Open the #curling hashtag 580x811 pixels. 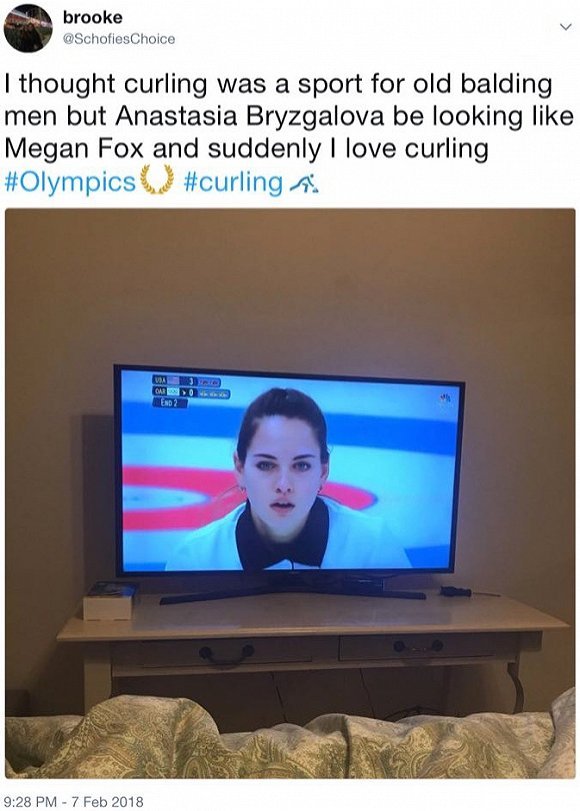coord(233,183)
